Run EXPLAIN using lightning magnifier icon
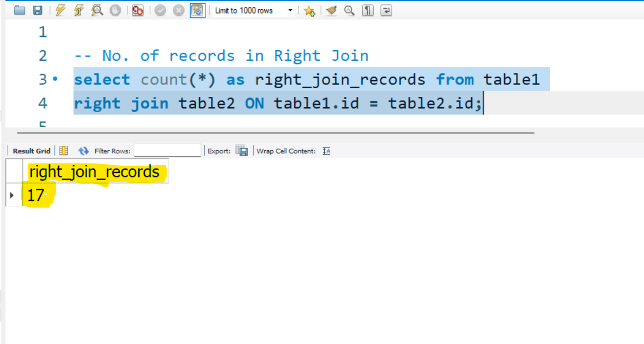The image size is (644, 344). point(98,10)
